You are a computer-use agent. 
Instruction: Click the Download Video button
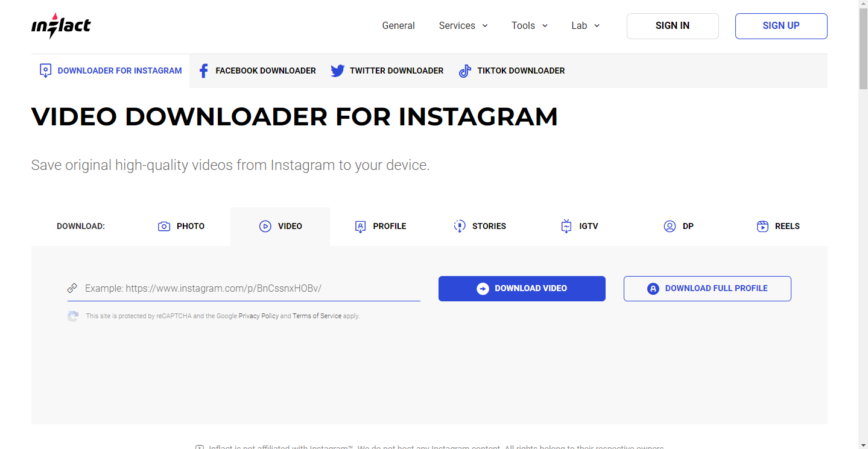pyautogui.click(x=522, y=289)
